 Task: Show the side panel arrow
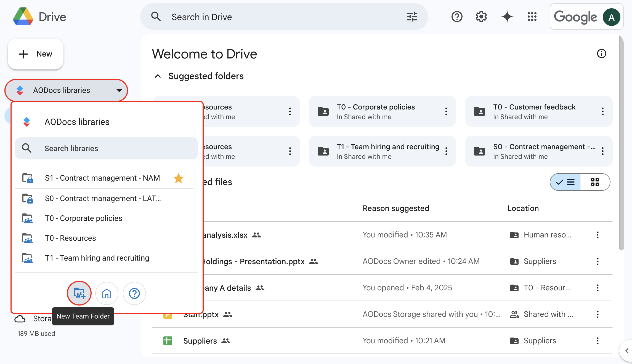(626, 351)
